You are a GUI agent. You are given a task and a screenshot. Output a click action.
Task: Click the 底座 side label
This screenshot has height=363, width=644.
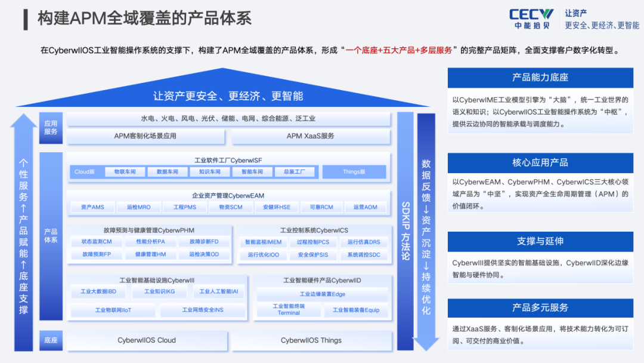pyautogui.click(x=51, y=340)
